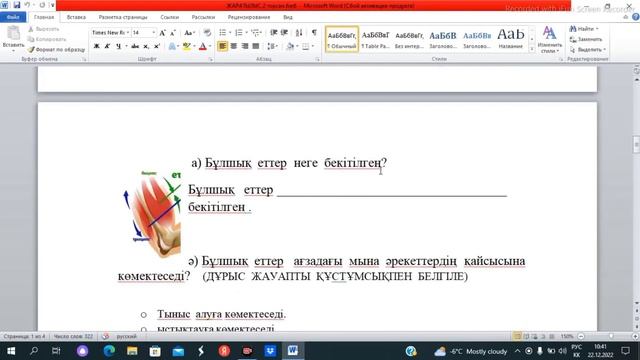
Task: Open Dropbox from the taskbar
Action: [x=270, y=351]
